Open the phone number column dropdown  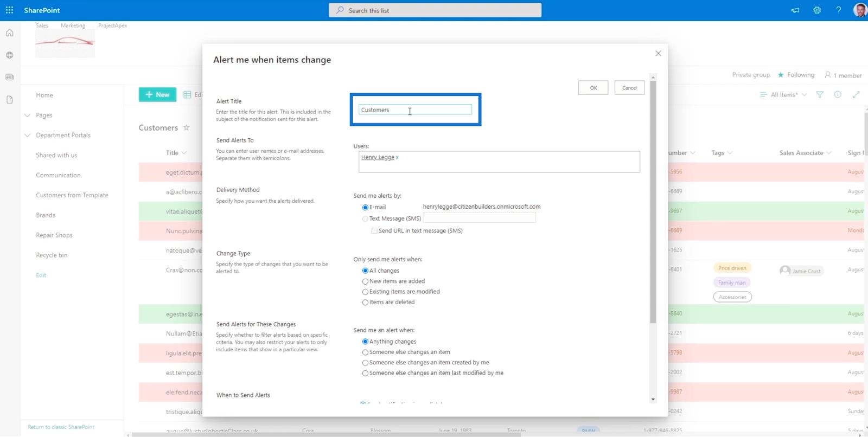(693, 153)
